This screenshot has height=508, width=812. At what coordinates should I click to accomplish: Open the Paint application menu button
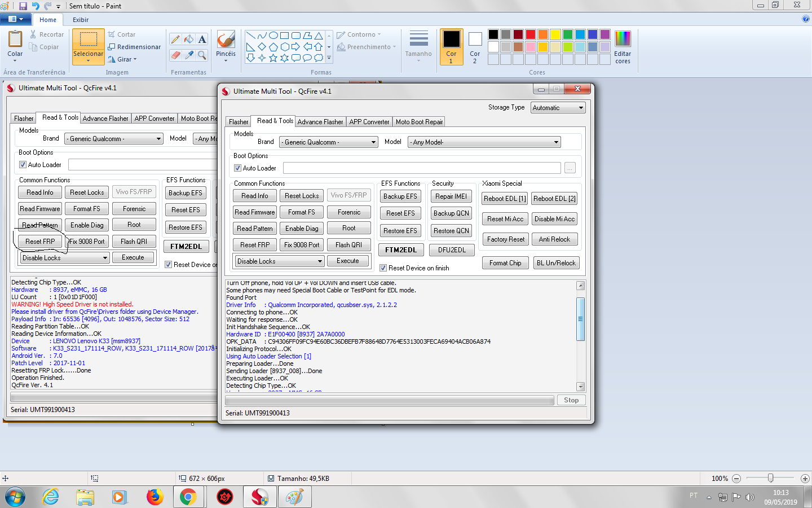point(16,19)
